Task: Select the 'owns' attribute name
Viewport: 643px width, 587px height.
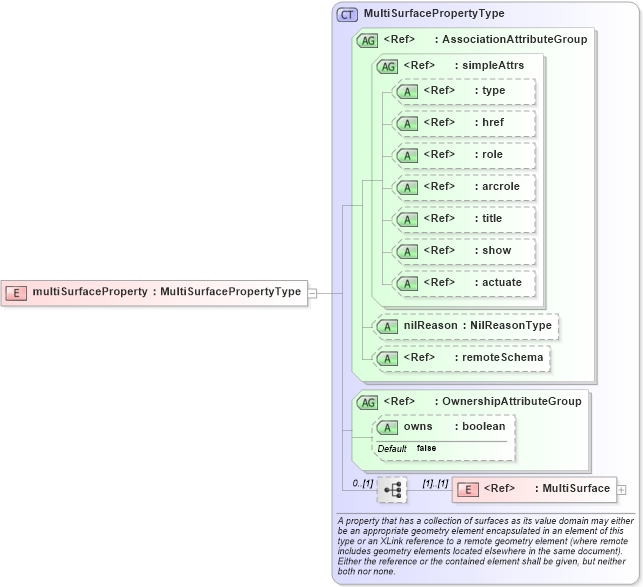Action: pyautogui.click(x=418, y=426)
